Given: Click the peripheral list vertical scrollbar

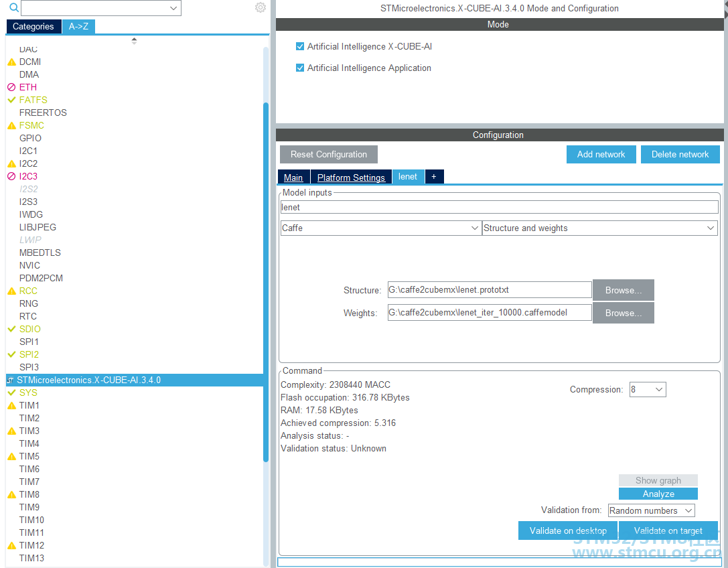Looking at the screenshot, I should [266, 282].
